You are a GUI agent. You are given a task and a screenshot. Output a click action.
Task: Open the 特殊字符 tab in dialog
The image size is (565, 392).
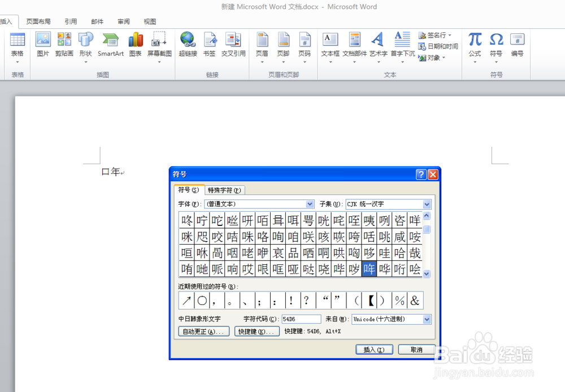(225, 190)
